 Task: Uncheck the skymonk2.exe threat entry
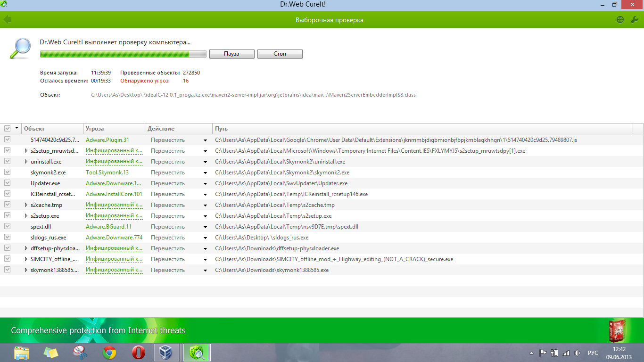tap(7, 172)
